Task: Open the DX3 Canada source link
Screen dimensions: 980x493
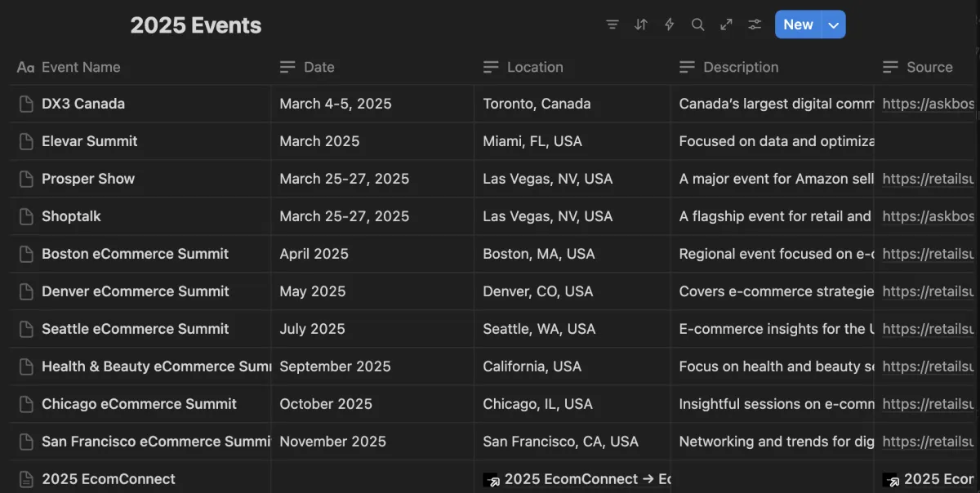Action: click(x=929, y=104)
